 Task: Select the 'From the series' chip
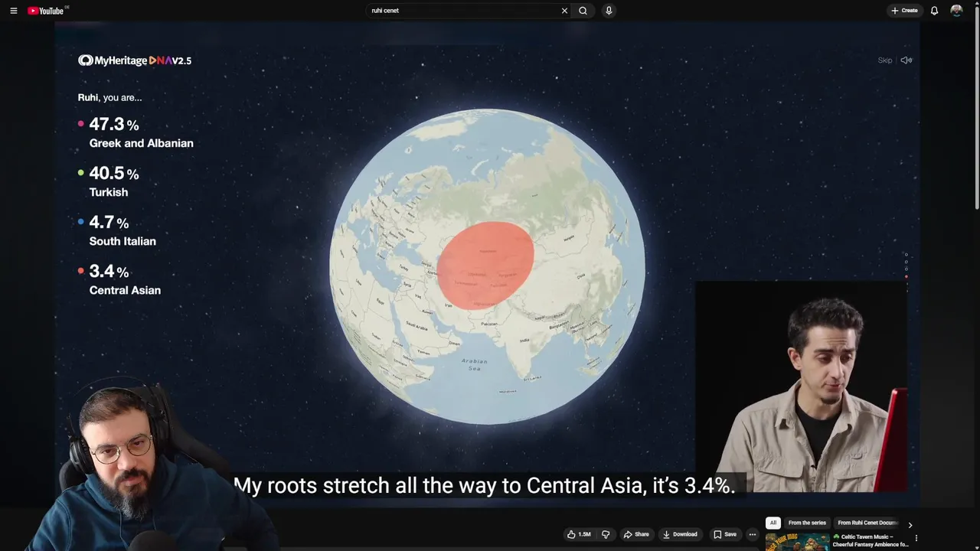[x=807, y=523]
